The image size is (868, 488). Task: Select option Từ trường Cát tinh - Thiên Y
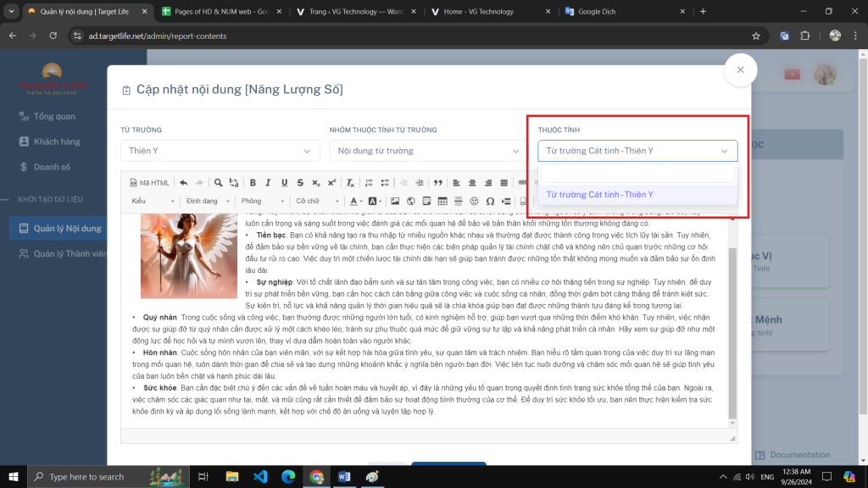637,194
